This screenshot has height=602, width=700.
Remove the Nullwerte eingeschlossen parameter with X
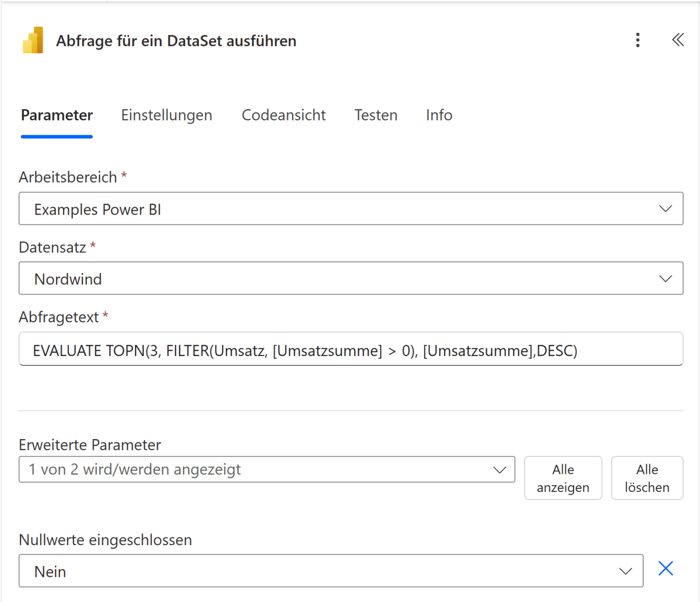point(665,569)
